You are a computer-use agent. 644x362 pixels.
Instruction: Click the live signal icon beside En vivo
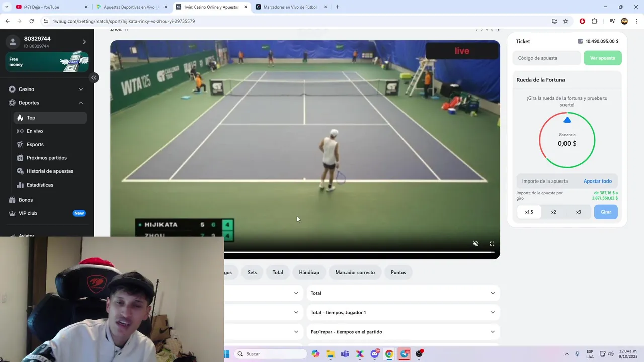point(20,131)
